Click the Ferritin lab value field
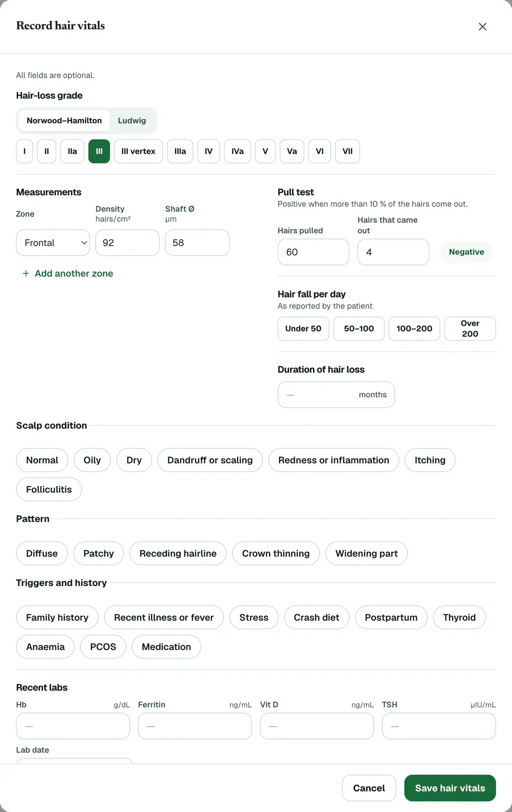 pyautogui.click(x=195, y=726)
